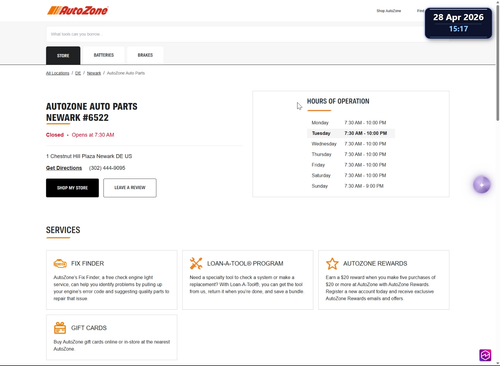
Task: Open the DE breadcrumb link
Action: pyautogui.click(x=78, y=73)
